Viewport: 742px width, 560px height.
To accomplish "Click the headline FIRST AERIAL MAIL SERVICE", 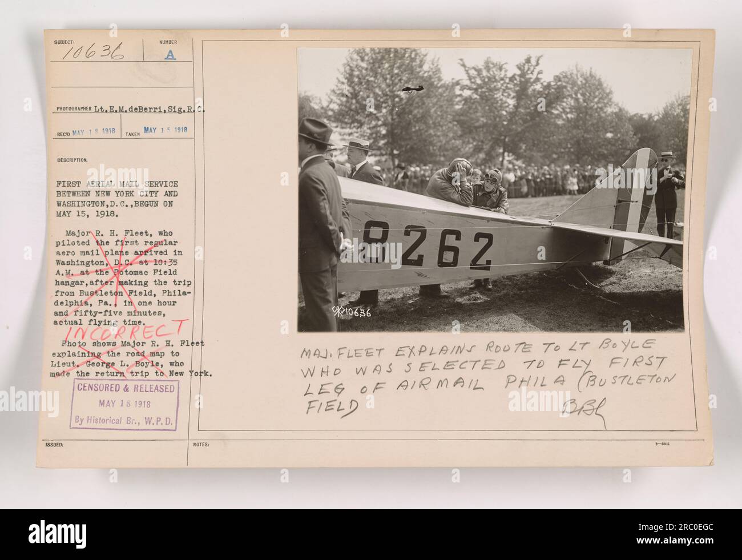I will [117, 184].
